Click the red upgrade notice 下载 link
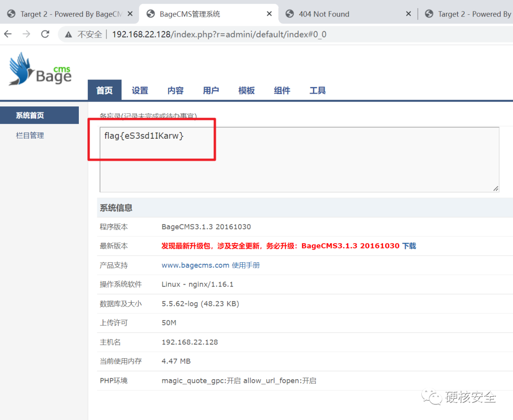The width and height of the screenshot is (513, 420). [x=409, y=246]
